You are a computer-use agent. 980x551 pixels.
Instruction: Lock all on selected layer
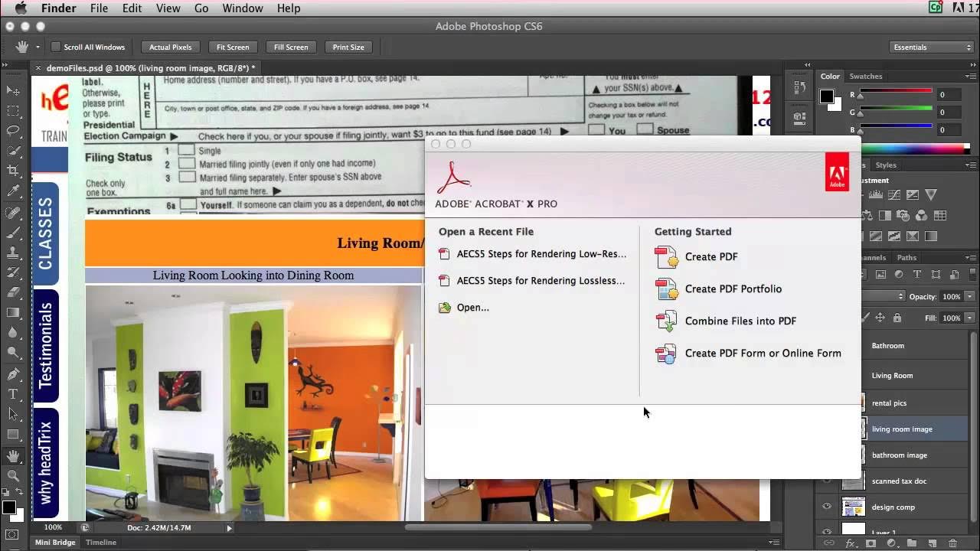coord(897,318)
